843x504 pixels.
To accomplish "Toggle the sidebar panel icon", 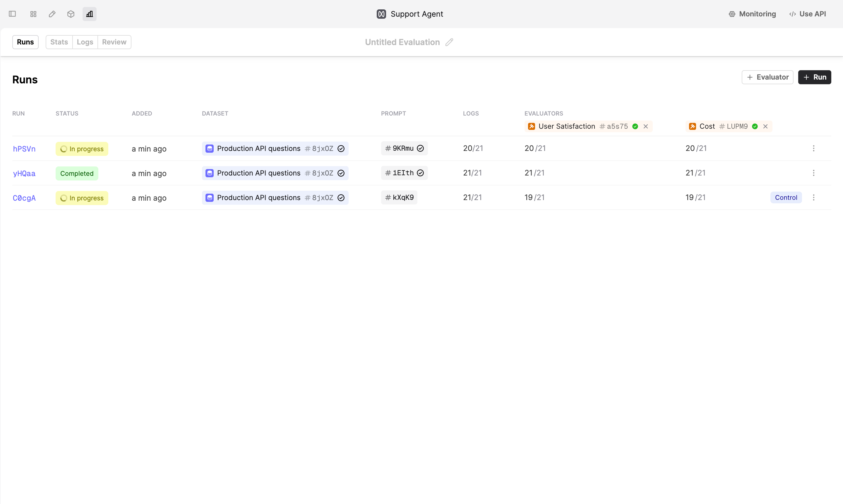I will click(x=12, y=14).
